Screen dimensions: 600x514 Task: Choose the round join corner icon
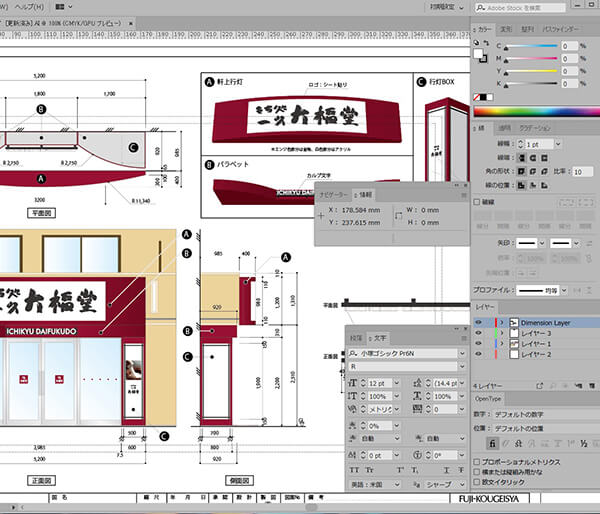click(533, 171)
